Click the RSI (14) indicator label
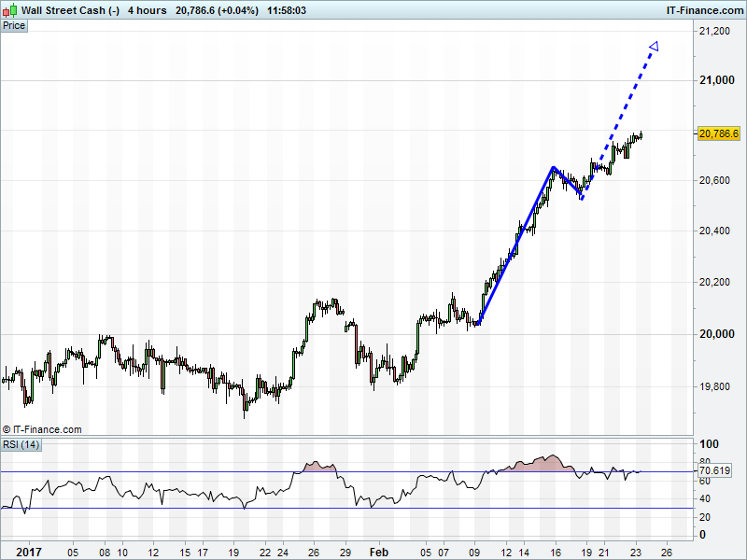The image size is (747, 560). point(21,445)
